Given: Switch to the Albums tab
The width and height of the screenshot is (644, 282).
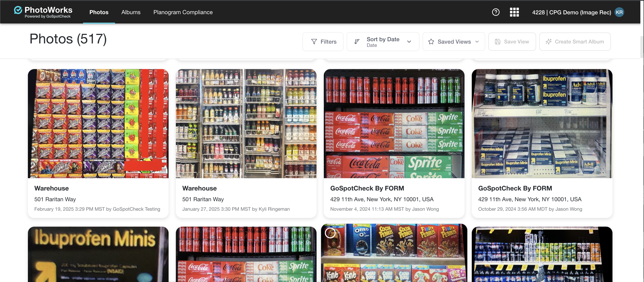Looking at the screenshot, I should click(x=131, y=12).
